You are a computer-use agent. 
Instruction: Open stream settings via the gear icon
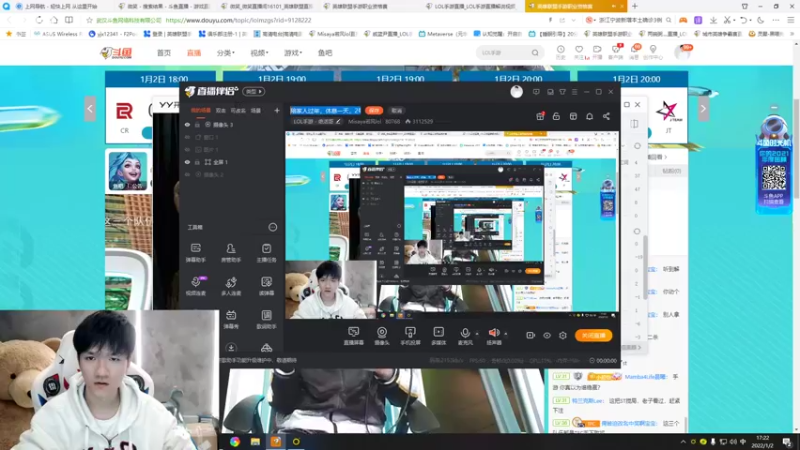click(563, 335)
